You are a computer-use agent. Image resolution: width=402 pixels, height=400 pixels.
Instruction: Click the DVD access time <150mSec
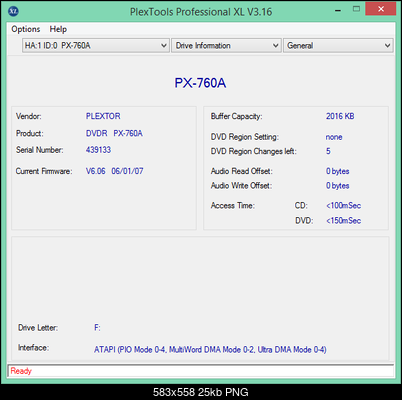[343, 221]
